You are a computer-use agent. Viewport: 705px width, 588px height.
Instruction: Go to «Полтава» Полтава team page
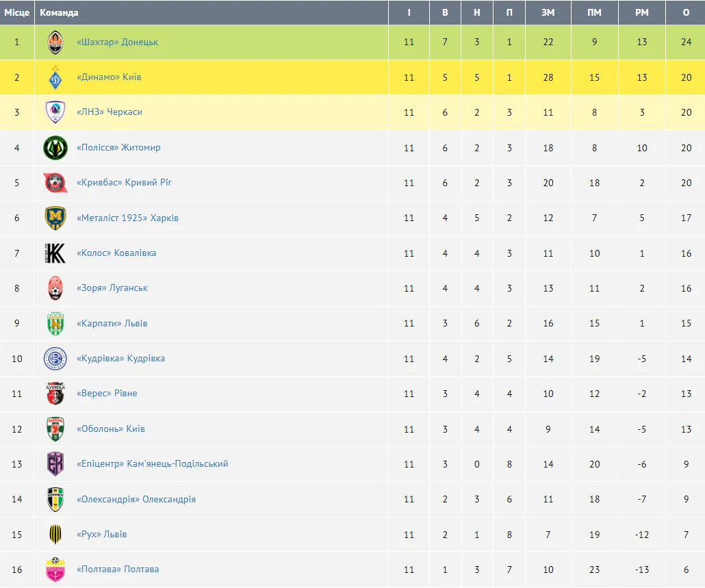click(x=118, y=570)
